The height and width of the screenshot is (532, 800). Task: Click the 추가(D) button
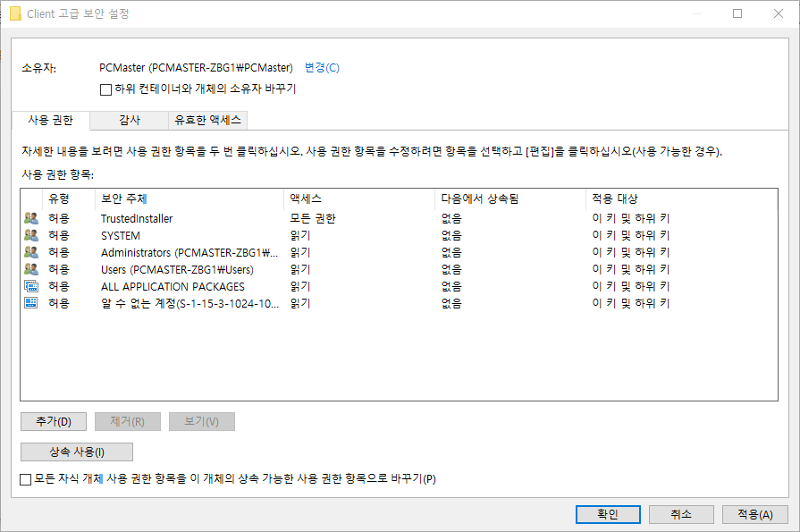pos(54,422)
